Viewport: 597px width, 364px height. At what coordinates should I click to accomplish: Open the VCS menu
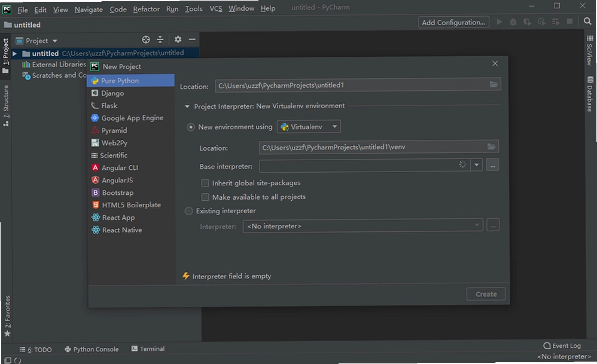(x=216, y=8)
